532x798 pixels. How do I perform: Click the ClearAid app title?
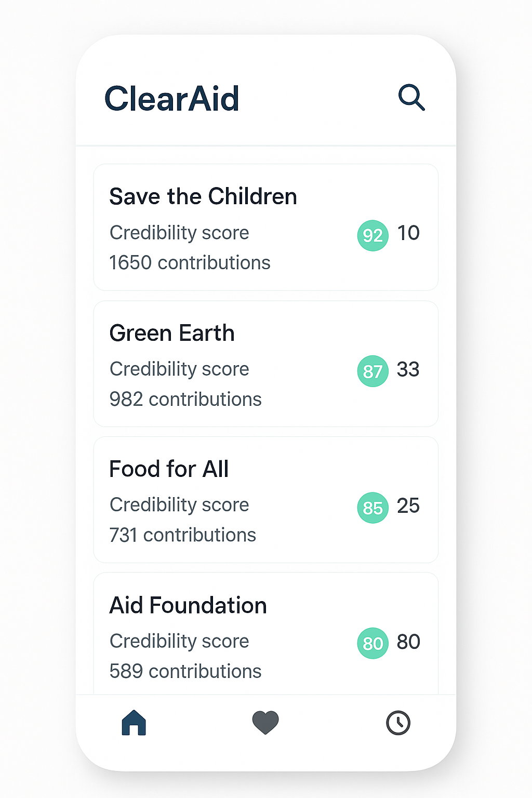(x=172, y=98)
